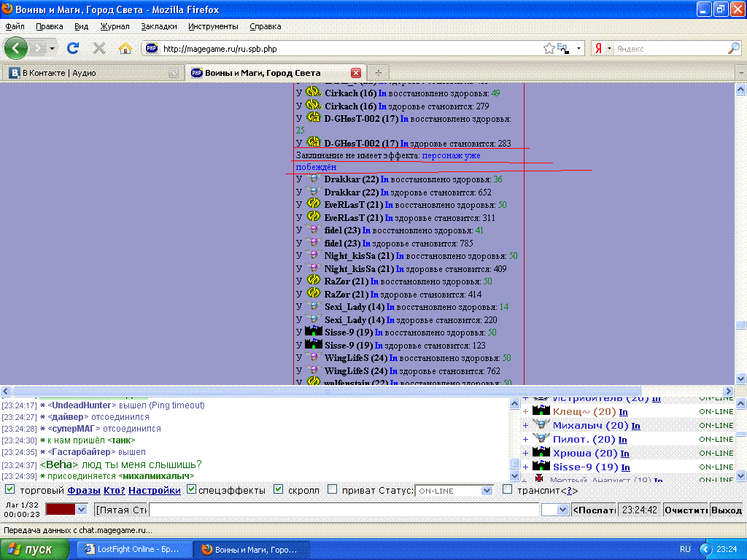Click the Yandex search magnifier icon
Image resolution: width=747 pixels, height=560 pixels.
tap(734, 49)
